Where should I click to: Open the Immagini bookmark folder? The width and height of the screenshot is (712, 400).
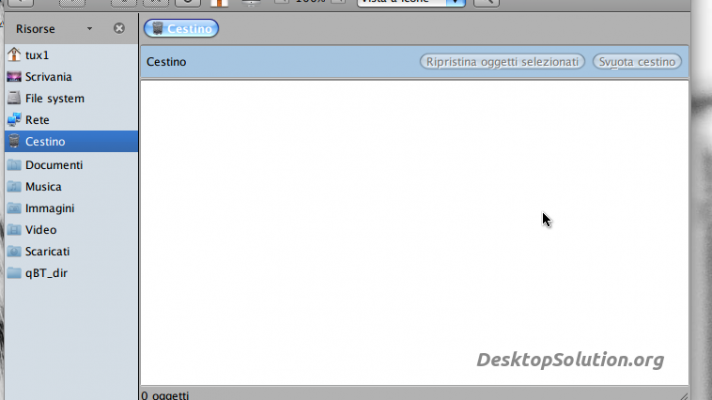tap(71, 208)
